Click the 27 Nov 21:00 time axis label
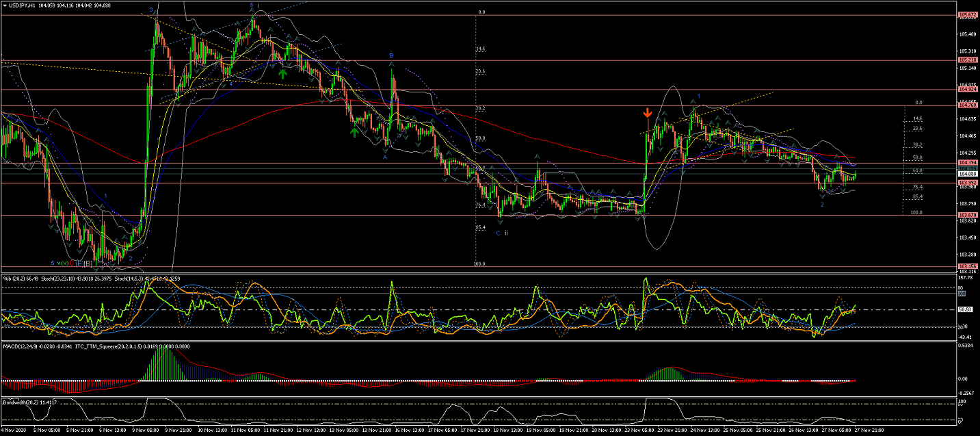 (865, 432)
